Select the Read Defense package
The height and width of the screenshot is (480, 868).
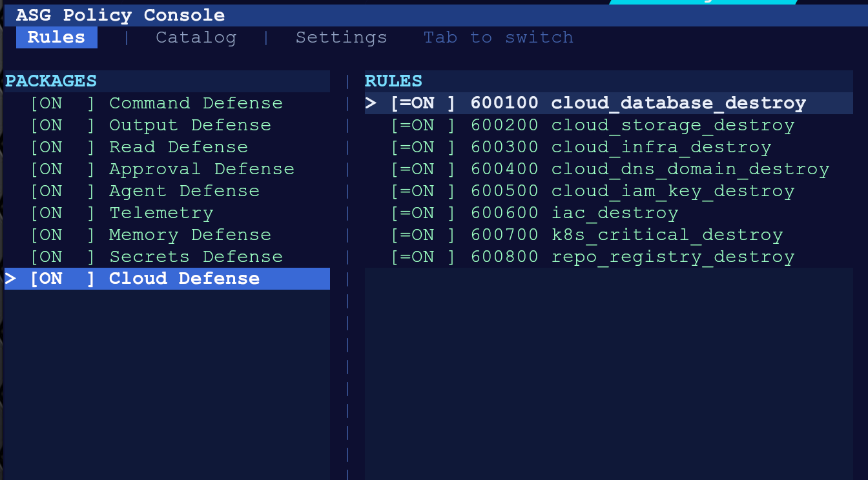tap(167, 147)
